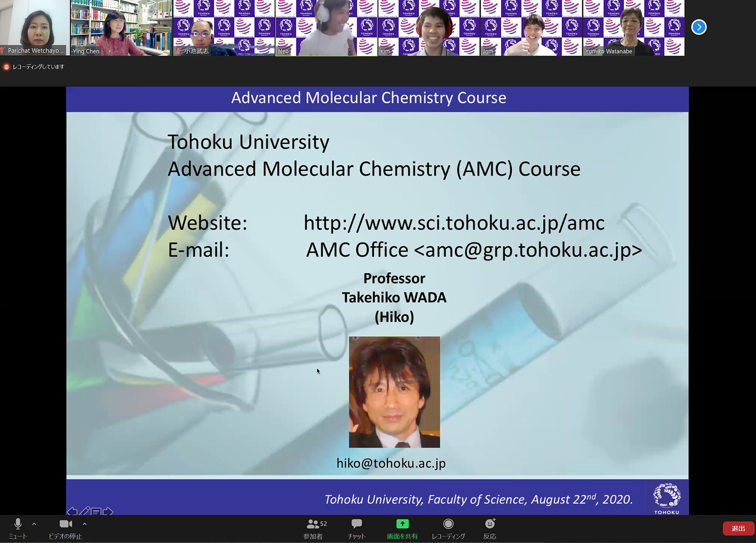Image resolution: width=756 pixels, height=543 pixels.
Task: Click the Tohoku logo on slide footer
Action: pyautogui.click(x=666, y=498)
